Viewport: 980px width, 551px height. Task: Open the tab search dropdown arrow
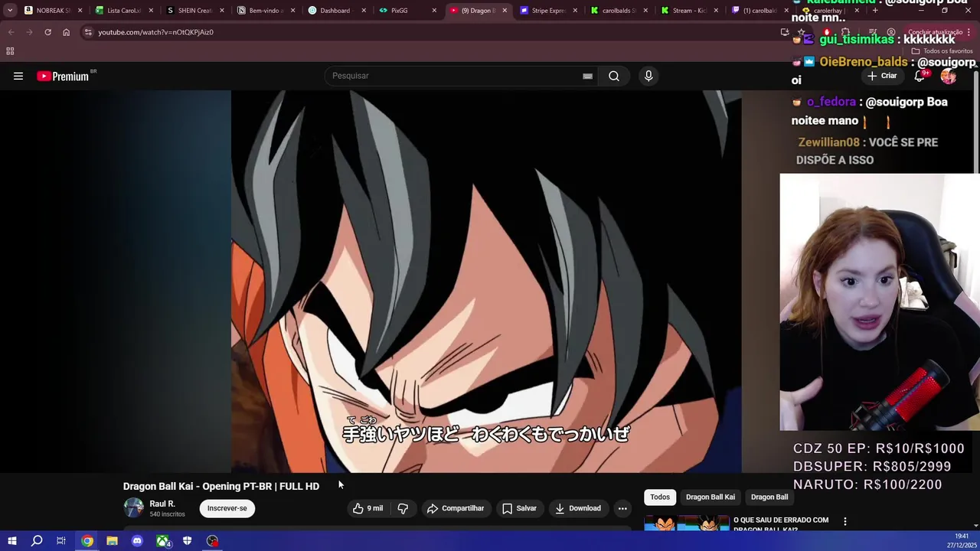pos(10,11)
